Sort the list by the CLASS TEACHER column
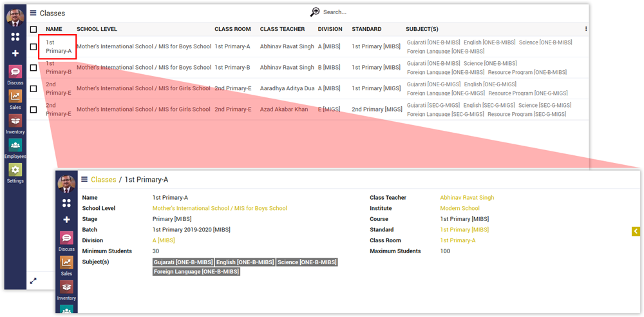644x317 pixels. [282, 29]
